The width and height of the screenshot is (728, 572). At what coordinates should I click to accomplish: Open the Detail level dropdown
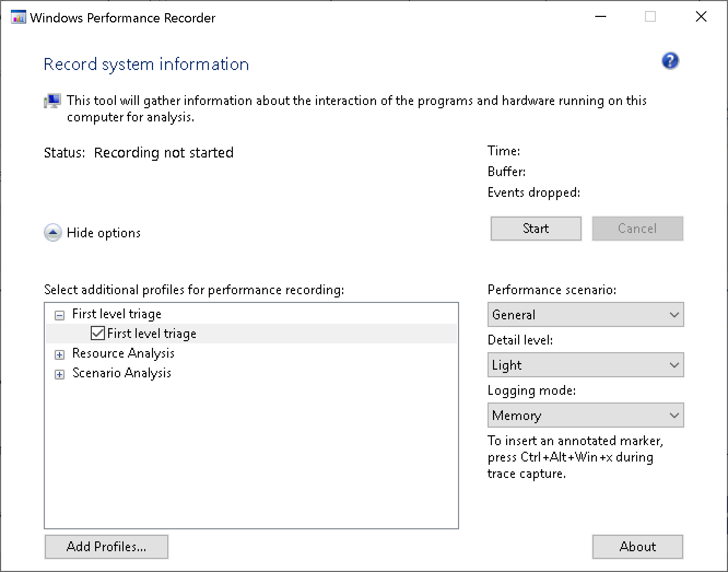(585, 365)
